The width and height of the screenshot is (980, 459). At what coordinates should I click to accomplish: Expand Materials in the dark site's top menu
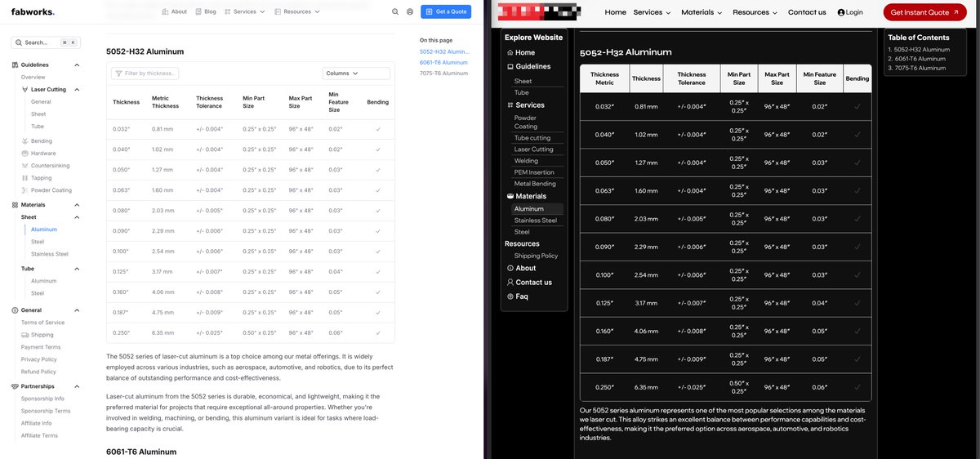click(702, 12)
